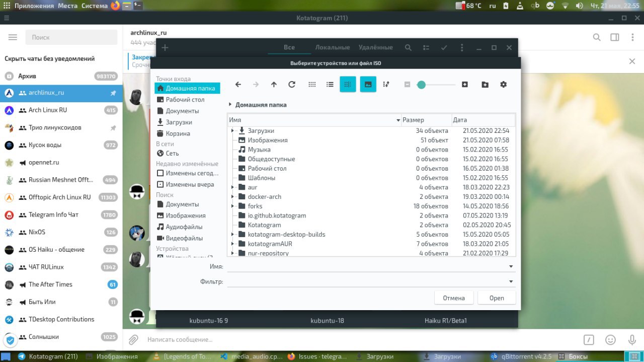This screenshot has height=362, width=644.
Task: Go to parent folder with up arrow
Action: click(x=274, y=85)
